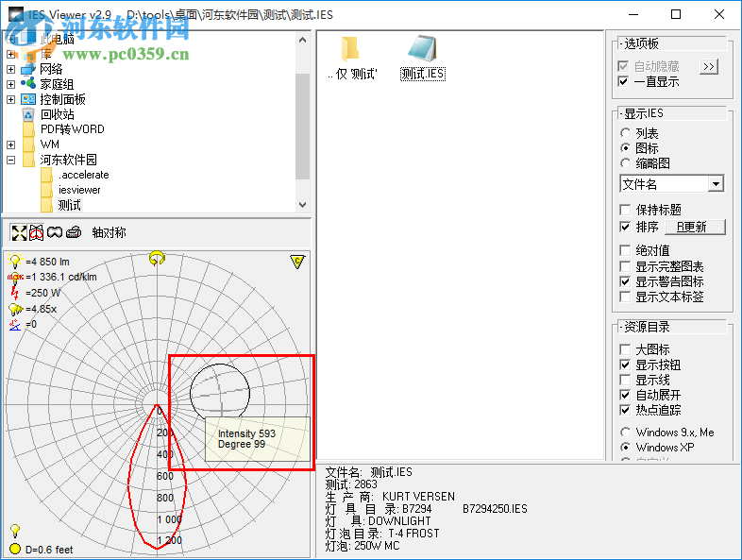Click the WM folder icon
The width and height of the screenshot is (742, 560).
coord(28,144)
